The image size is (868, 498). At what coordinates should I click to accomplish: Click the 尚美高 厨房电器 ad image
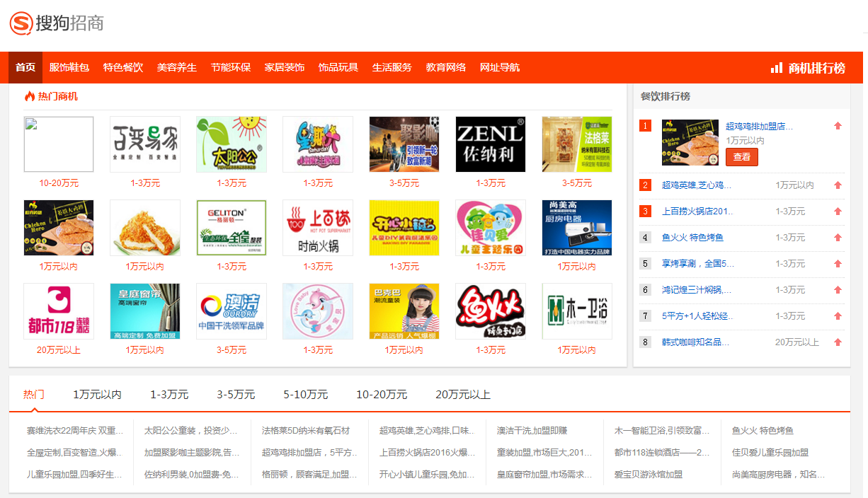coord(577,228)
